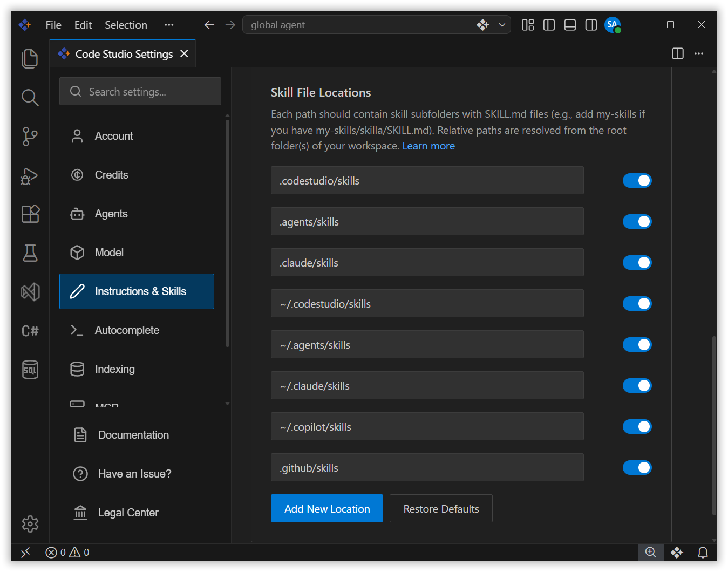Open the Testing flask view
The height and width of the screenshot is (572, 728).
tap(30, 253)
